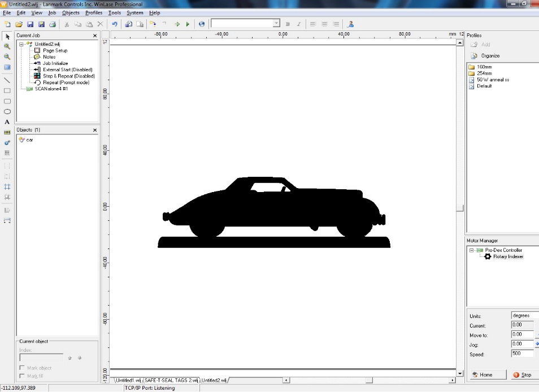
Task: Click the globe network icon on toolbar
Action: (x=202, y=24)
